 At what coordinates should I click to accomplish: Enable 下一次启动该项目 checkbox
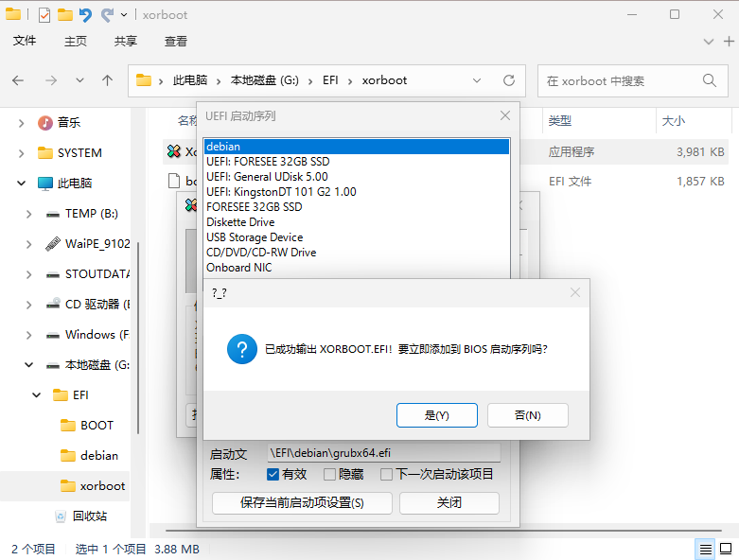pyautogui.click(x=386, y=474)
